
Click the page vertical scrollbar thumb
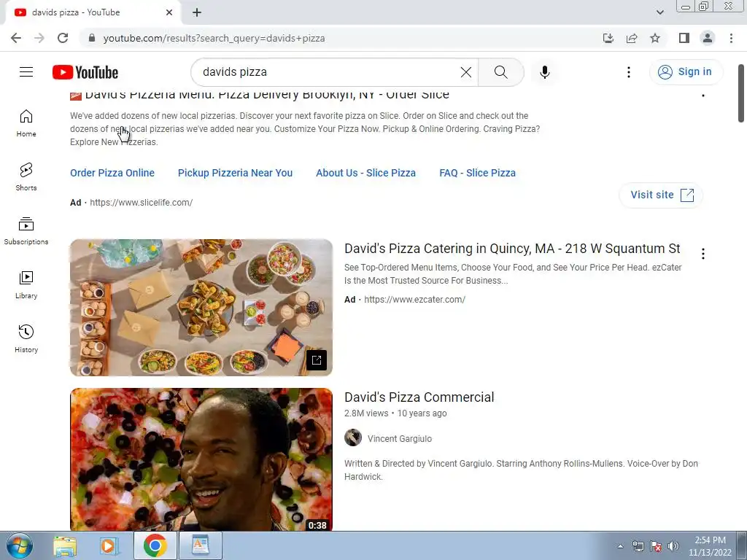(x=741, y=93)
